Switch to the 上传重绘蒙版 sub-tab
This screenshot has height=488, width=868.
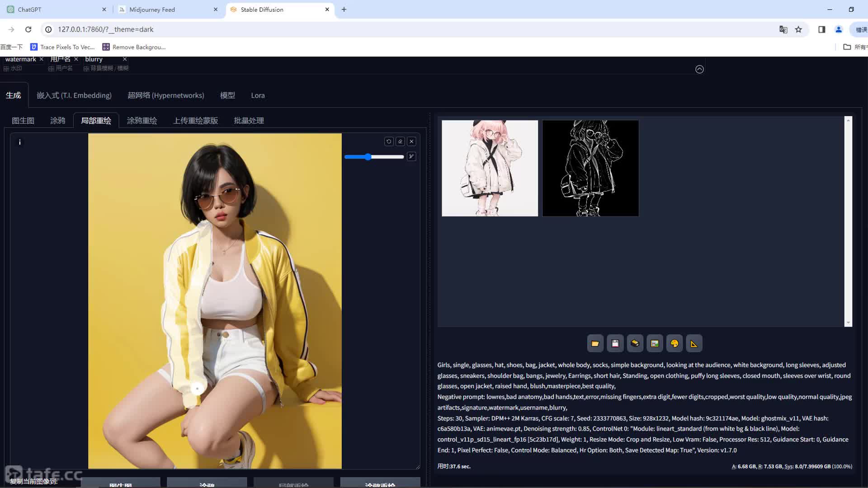[x=195, y=121]
